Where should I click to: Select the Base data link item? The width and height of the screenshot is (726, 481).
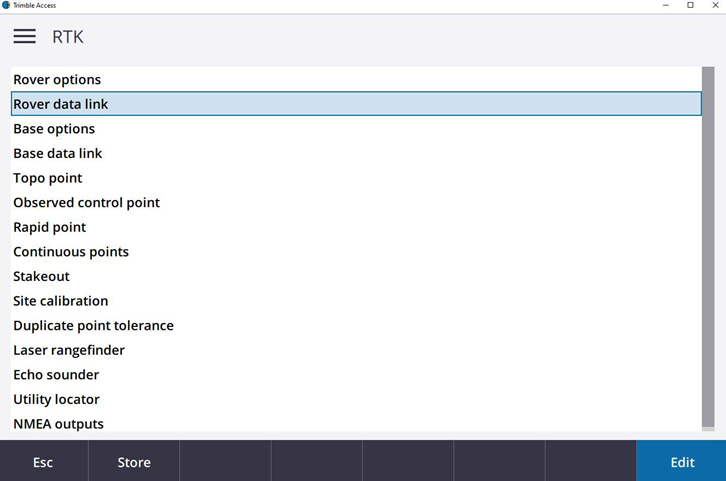(58, 154)
